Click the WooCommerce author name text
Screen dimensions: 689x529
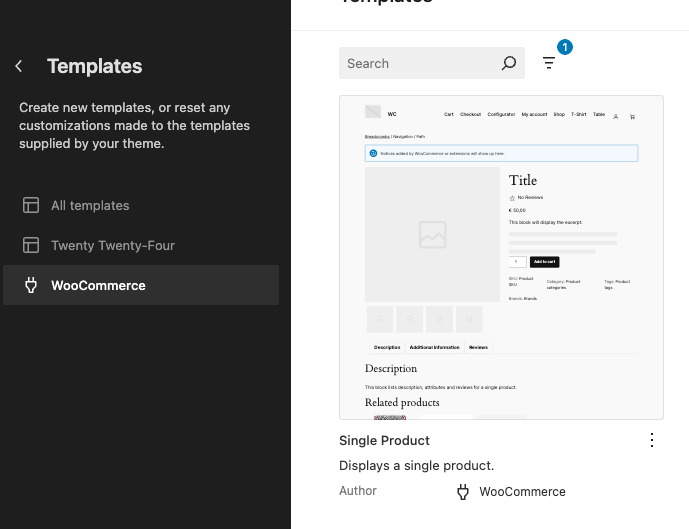point(522,492)
